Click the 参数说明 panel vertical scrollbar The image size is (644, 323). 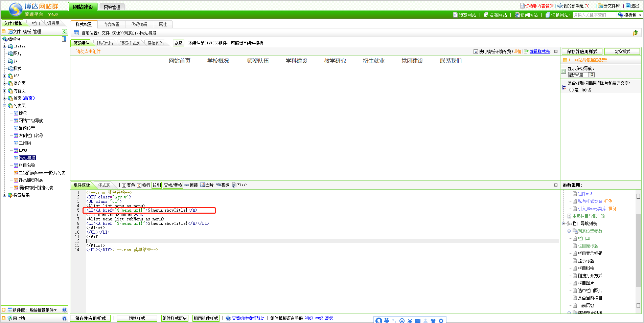[638, 251]
